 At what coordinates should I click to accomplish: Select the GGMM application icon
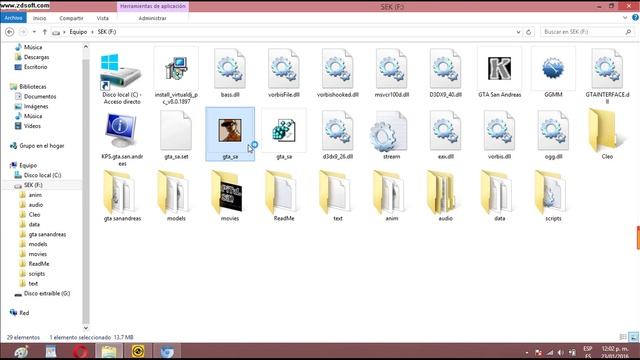(553, 73)
